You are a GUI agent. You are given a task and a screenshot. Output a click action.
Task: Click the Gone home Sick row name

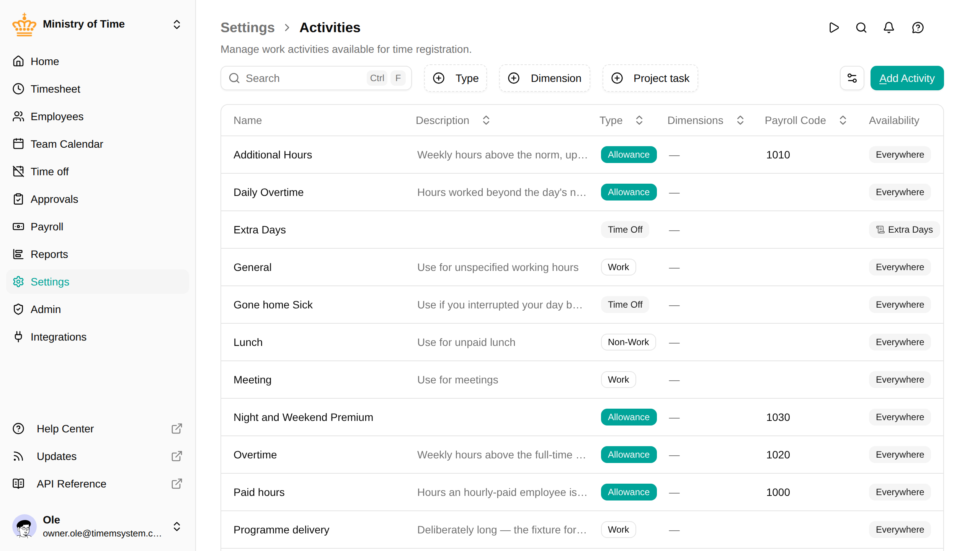click(x=273, y=305)
